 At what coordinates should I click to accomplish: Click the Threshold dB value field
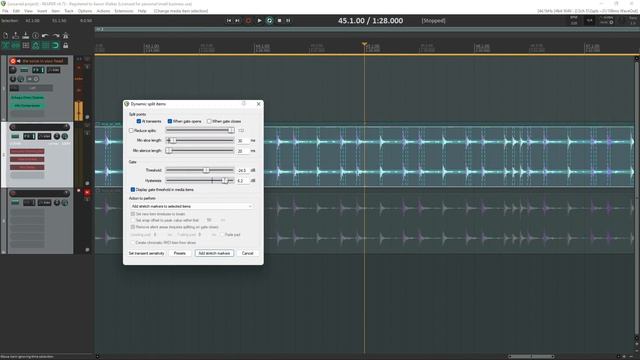pyautogui.click(x=243, y=170)
